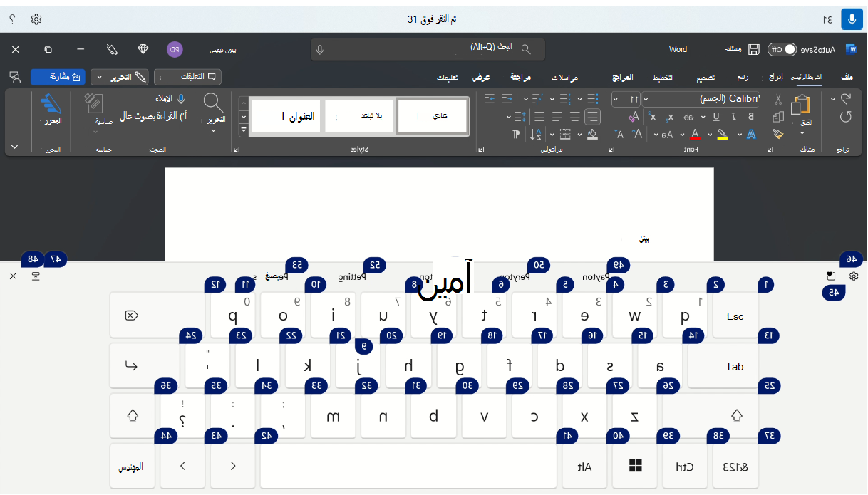Toggle Underline formatting
The height and width of the screenshot is (495, 868).
(716, 116)
